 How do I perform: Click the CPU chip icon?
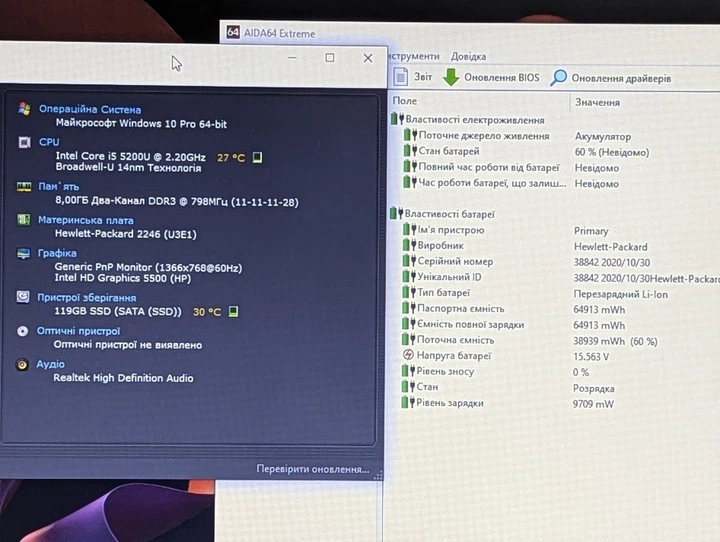(24, 142)
